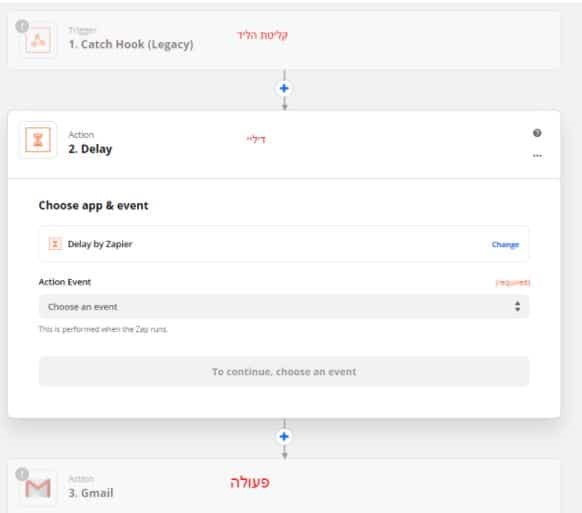Expand step 3 Gmail action
The image size is (582, 513).
(284, 487)
